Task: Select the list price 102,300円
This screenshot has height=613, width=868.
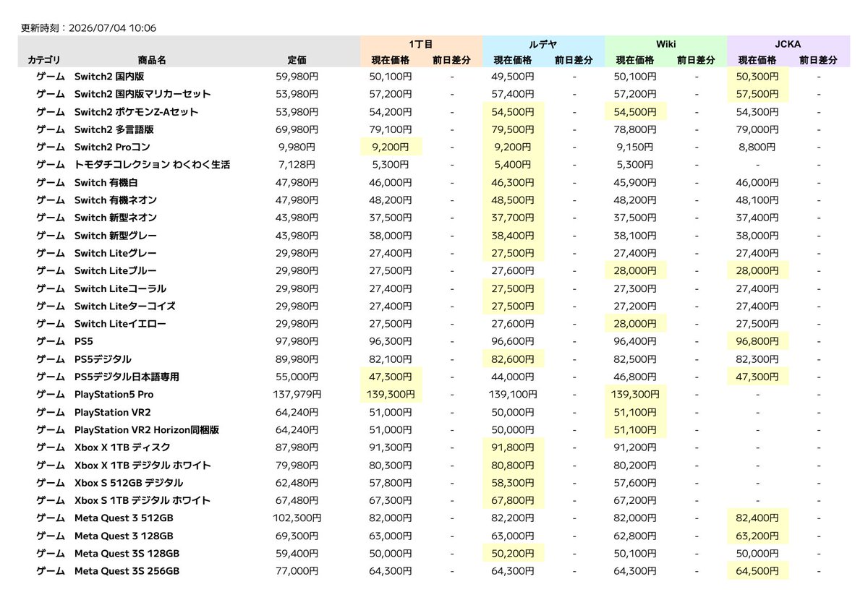Action: (x=297, y=518)
